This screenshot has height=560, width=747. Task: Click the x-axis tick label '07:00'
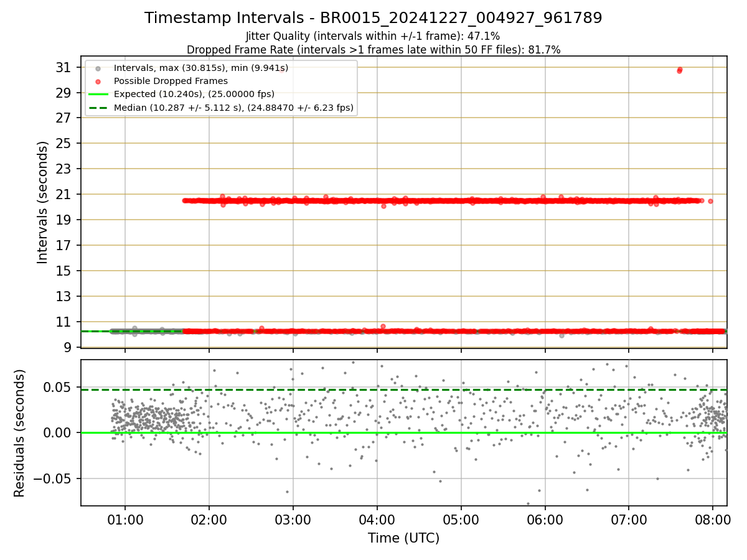click(629, 520)
